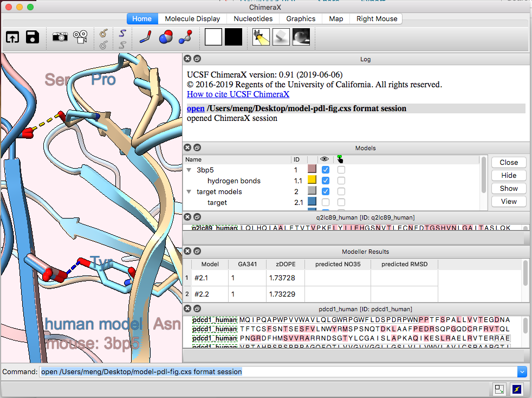Take a snapshot with the camera icon
Viewport: 532px width, 398px height.
(x=60, y=37)
